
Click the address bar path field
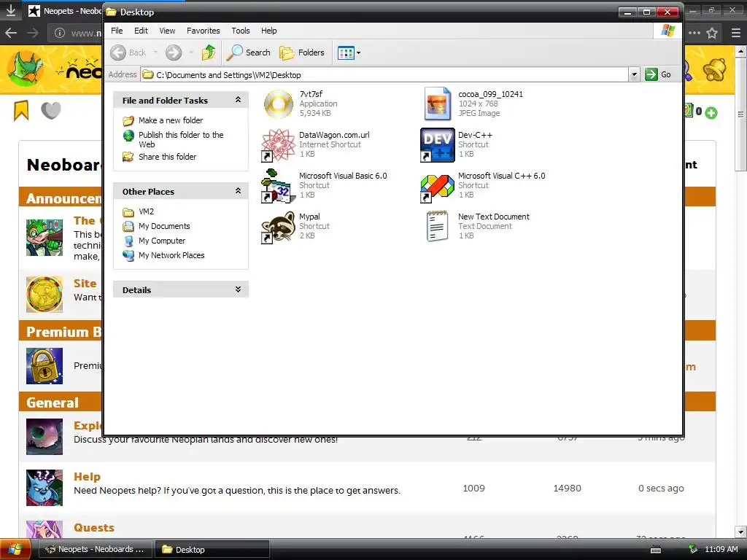pyautogui.click(x=385, y=75)
